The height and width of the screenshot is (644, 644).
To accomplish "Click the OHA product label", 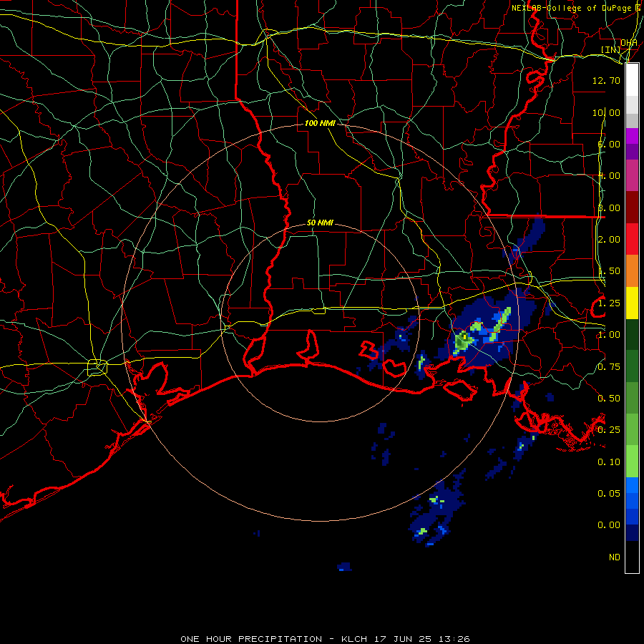I will point(629,43).
